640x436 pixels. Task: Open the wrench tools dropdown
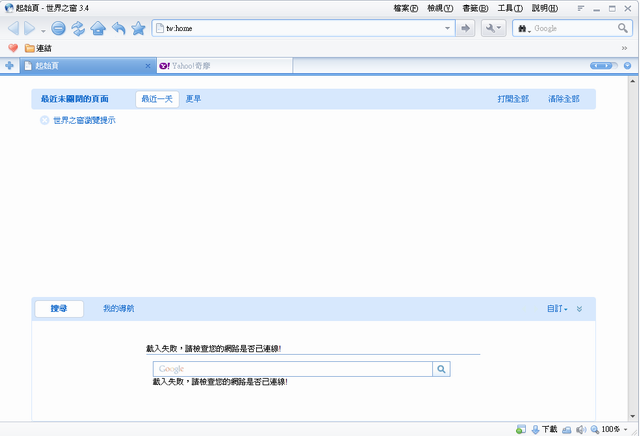494,29
